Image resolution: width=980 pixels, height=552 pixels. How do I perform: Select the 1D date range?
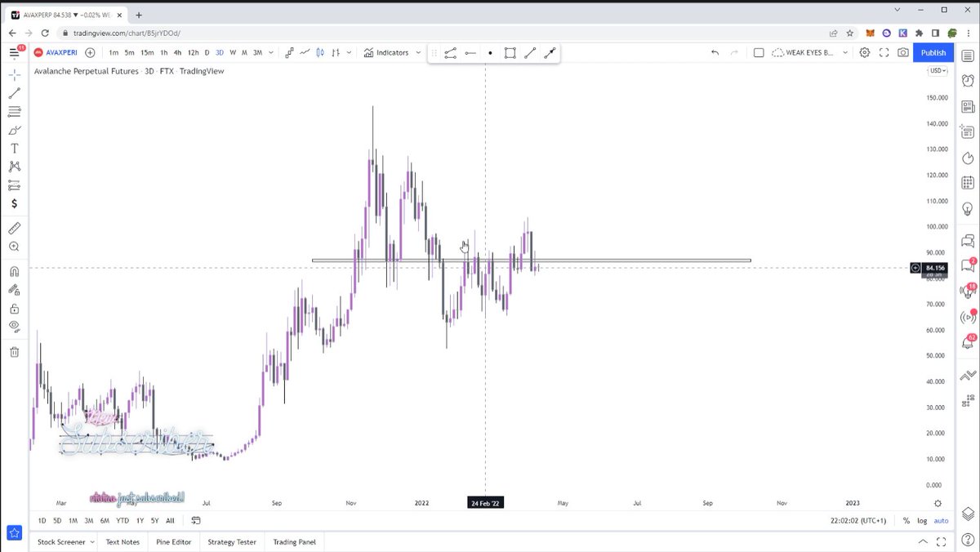tap(42, 521)
